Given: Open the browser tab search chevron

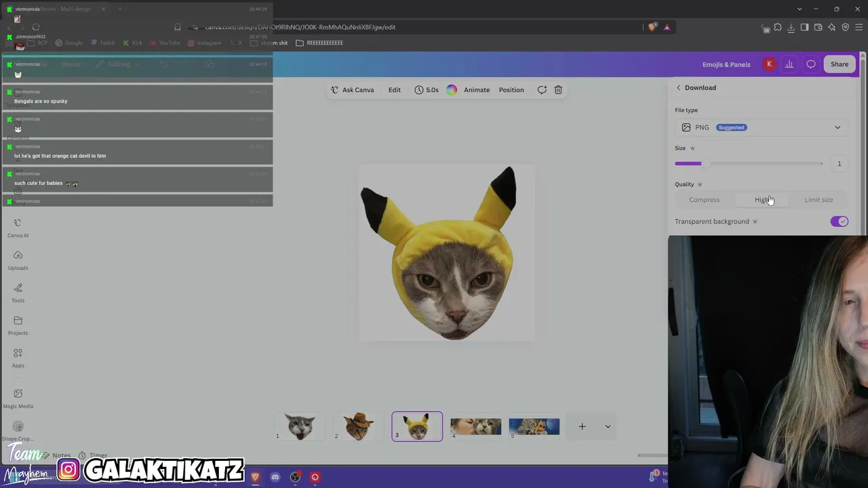Looking at the screenshot, I should point(800,9).
